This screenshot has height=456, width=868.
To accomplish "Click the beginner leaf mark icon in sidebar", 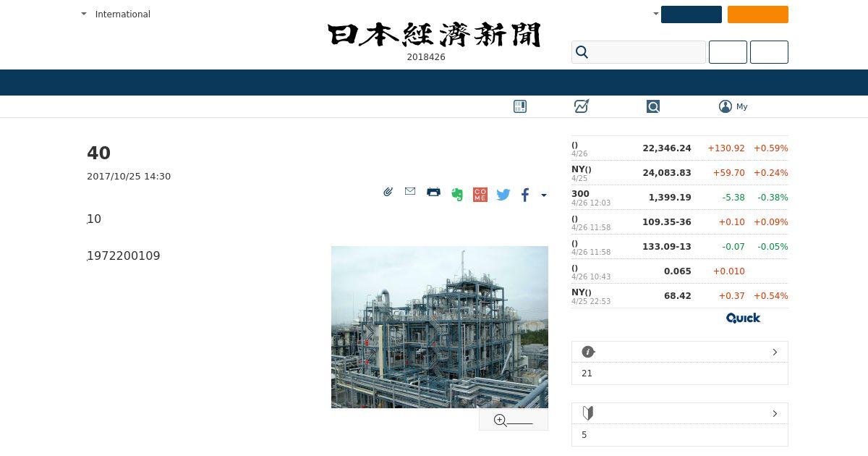I will [x=588, y=413].
